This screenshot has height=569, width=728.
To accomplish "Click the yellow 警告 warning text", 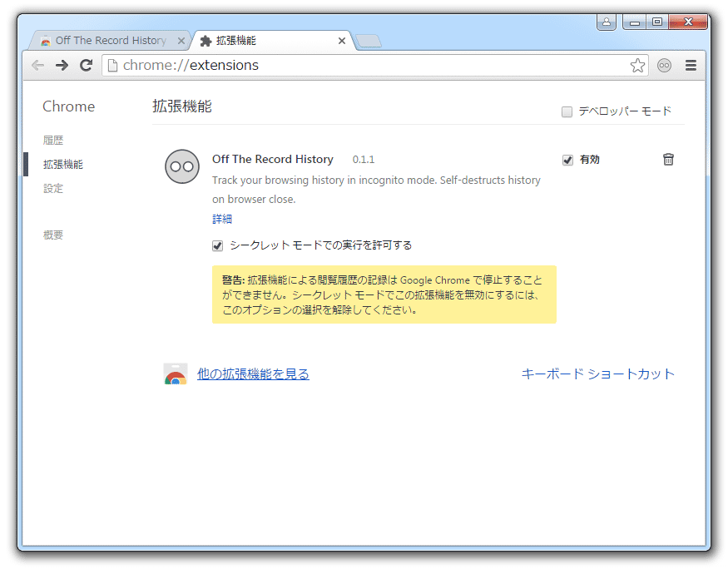I will 384,294.
